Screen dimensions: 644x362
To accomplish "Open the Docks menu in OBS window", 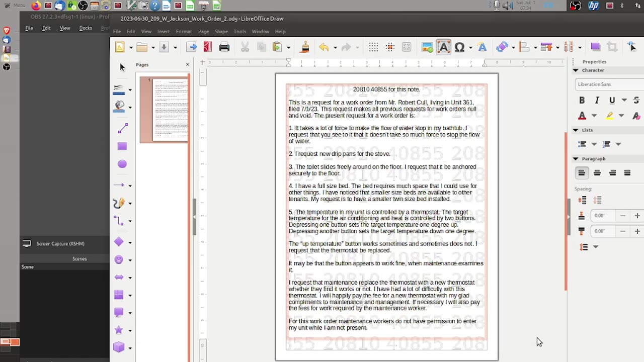I will [86, 28].
